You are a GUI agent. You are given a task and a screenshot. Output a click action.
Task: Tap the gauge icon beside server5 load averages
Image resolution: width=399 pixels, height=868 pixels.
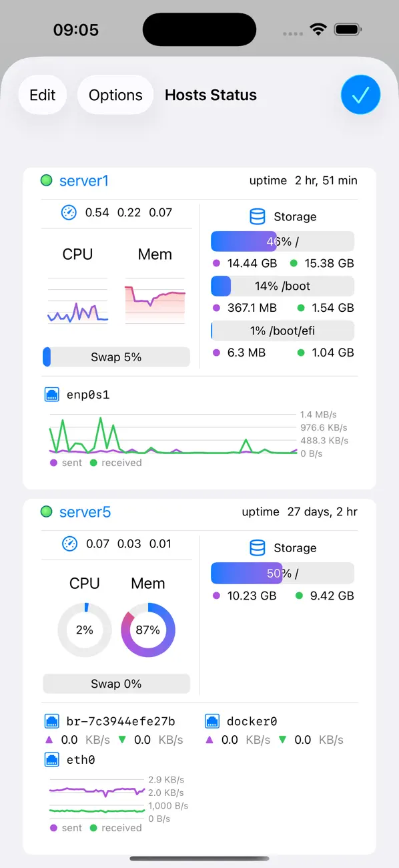[69, 544]
